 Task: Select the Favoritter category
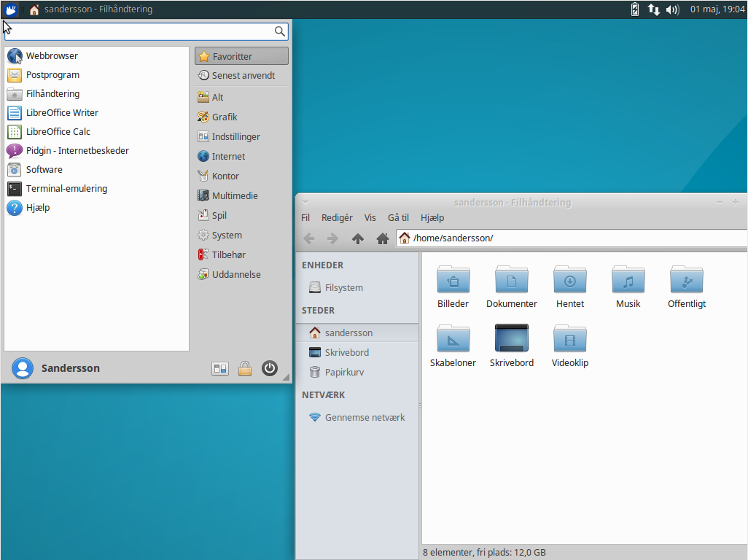(x=241, y=56)
